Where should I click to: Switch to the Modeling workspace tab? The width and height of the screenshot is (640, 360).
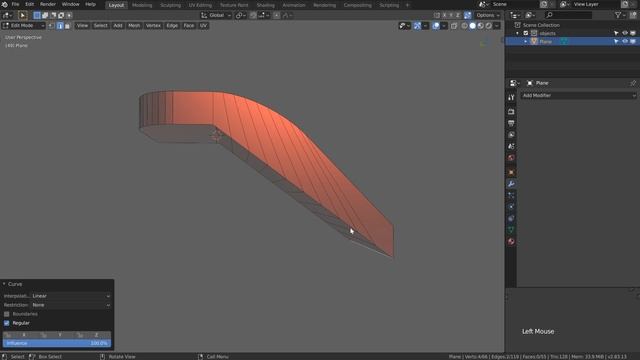tap(142, 5)
